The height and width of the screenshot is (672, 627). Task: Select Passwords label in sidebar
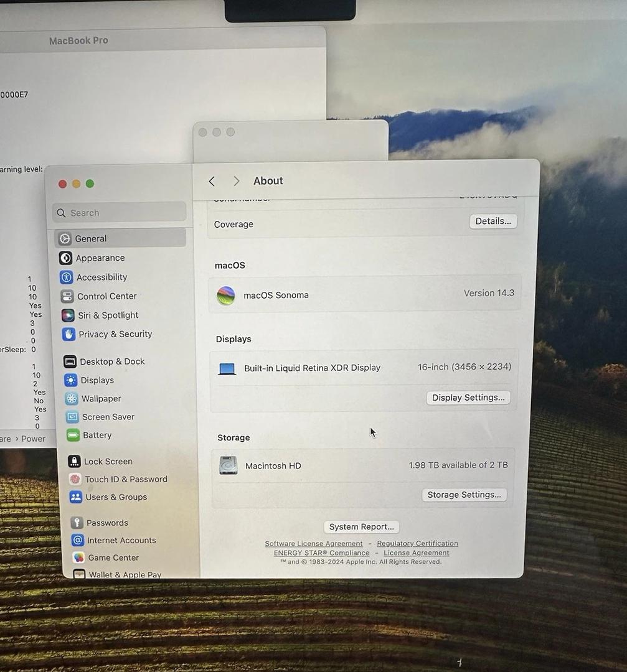107,523
